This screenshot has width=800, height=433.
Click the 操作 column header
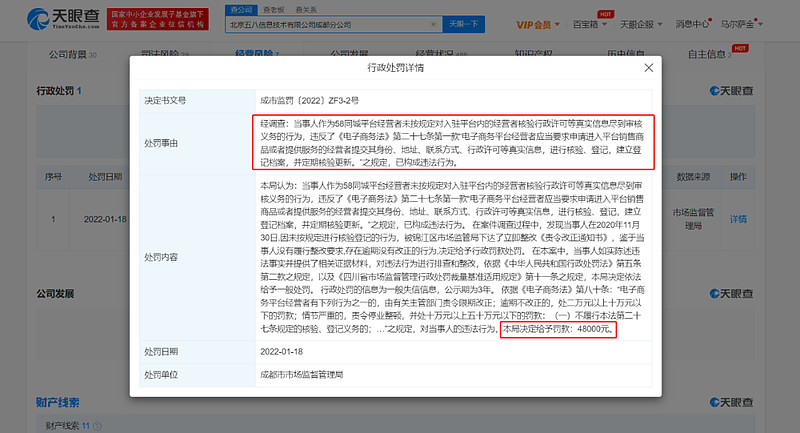(738, 177)
